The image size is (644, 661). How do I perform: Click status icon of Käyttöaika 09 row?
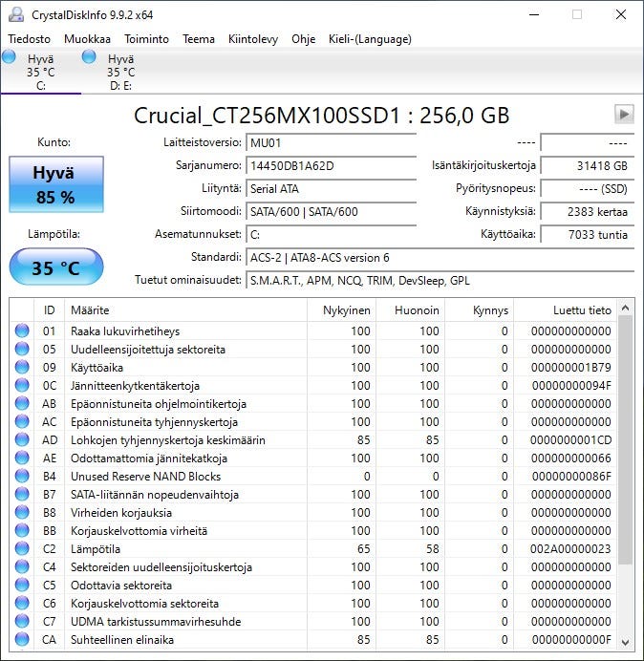tap(22, 367)
